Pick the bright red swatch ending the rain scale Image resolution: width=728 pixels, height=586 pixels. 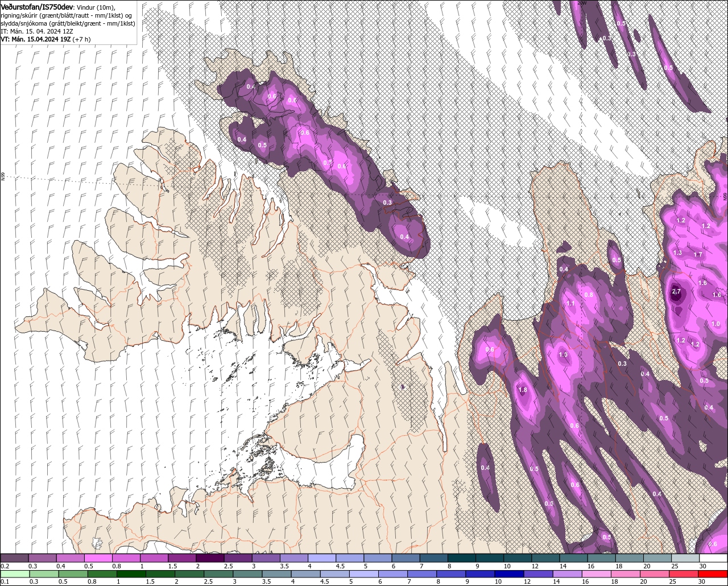[x=714, y=574]
